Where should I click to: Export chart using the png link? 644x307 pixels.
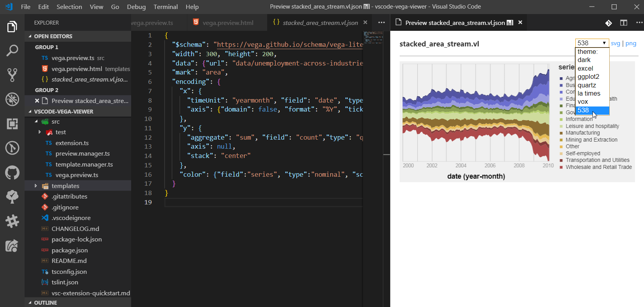point(631,43)
